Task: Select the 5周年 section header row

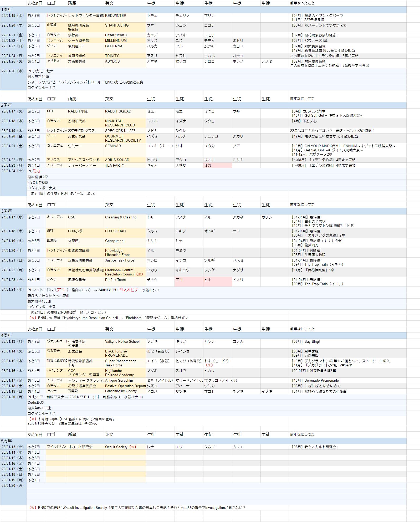Action: tap(203, 441)
